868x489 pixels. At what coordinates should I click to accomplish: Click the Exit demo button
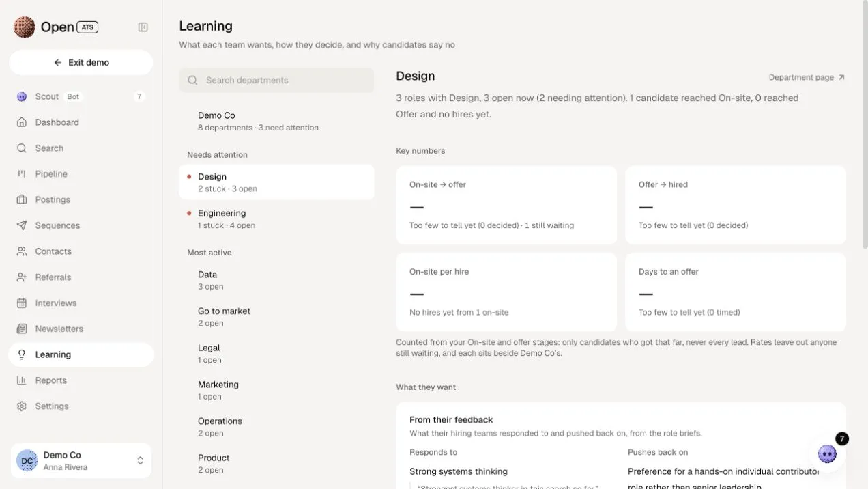81,62
